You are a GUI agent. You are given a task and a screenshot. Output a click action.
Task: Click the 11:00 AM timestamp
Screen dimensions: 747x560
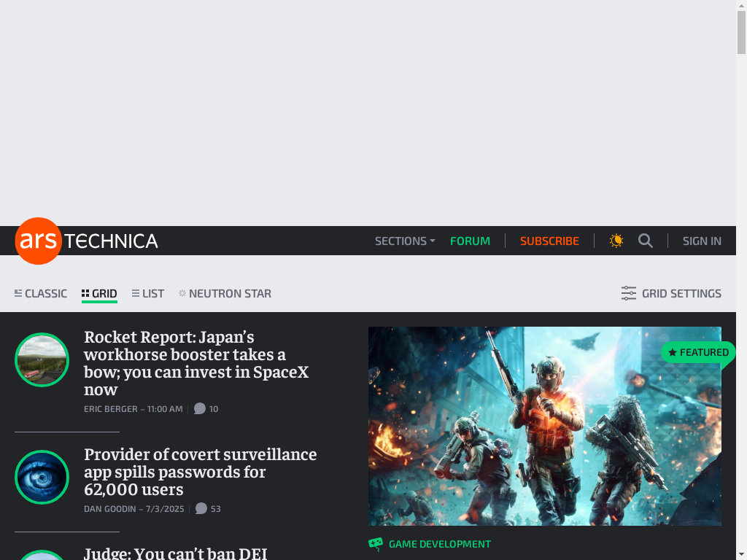pyautogui.click(x=165, y=409)
